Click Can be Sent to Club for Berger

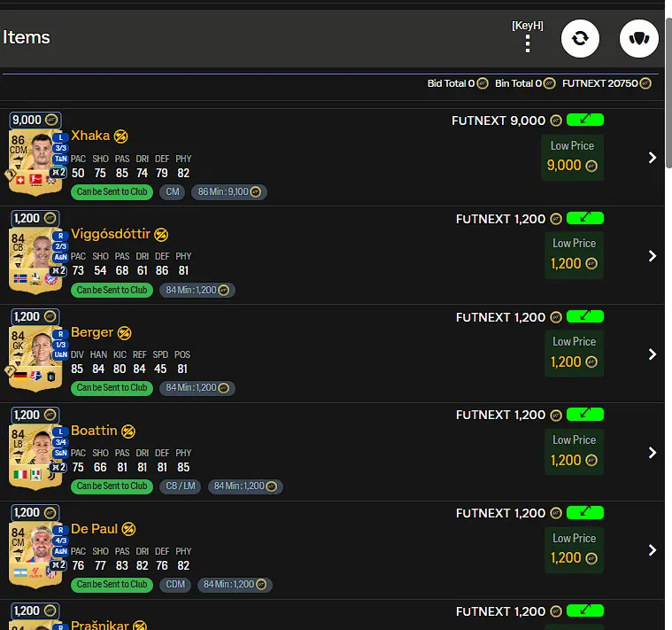pyautogui.click(x=112, y=388)
